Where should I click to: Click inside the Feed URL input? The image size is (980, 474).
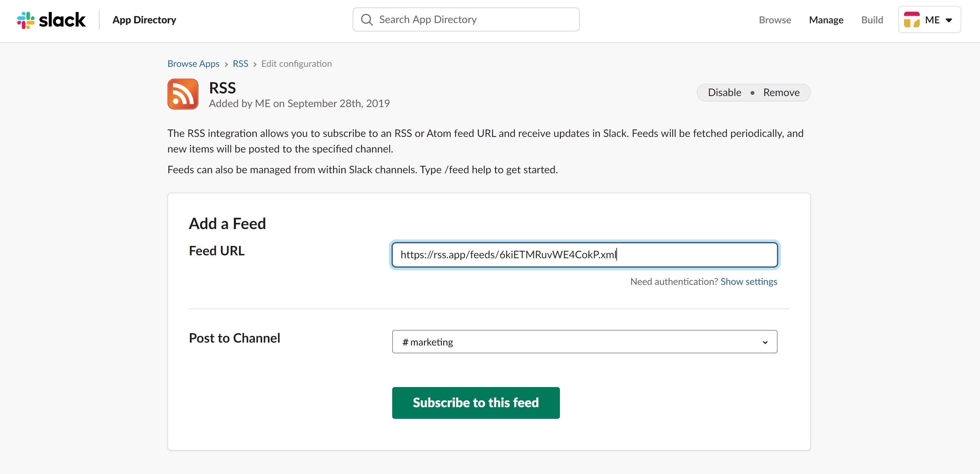(584, 254)
